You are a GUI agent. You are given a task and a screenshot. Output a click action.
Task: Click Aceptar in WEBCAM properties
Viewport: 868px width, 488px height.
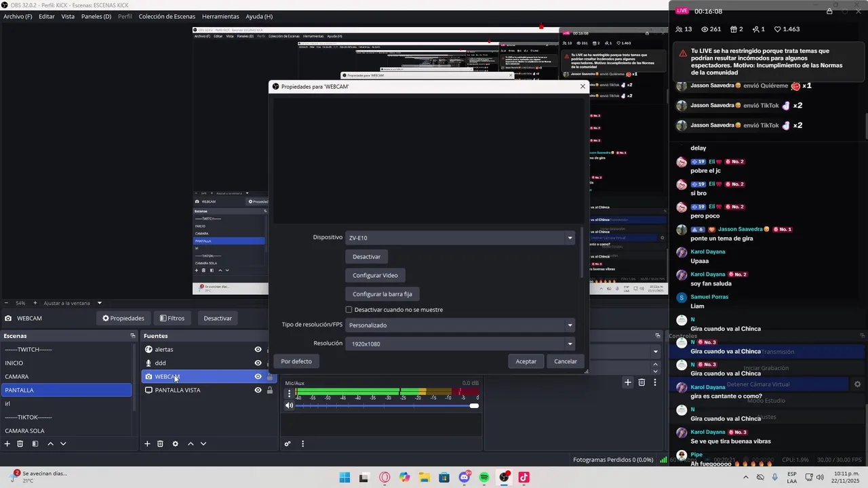point(526,361)
